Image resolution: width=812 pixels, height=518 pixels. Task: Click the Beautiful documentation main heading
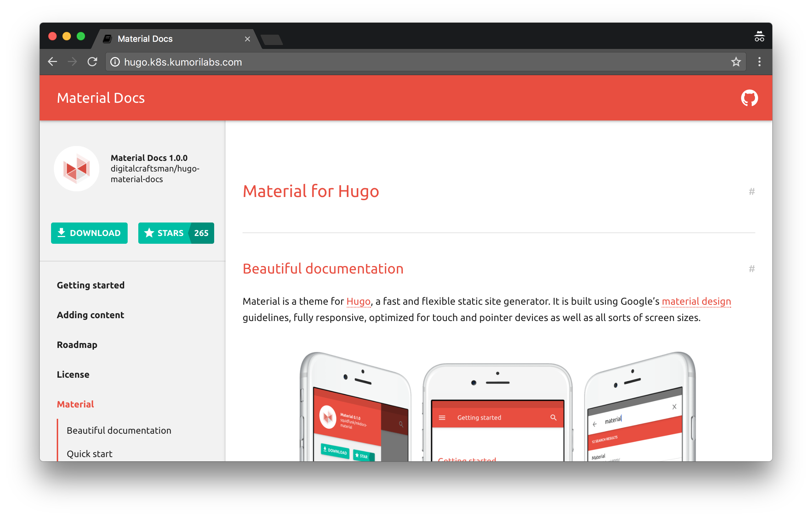point(323,269)
